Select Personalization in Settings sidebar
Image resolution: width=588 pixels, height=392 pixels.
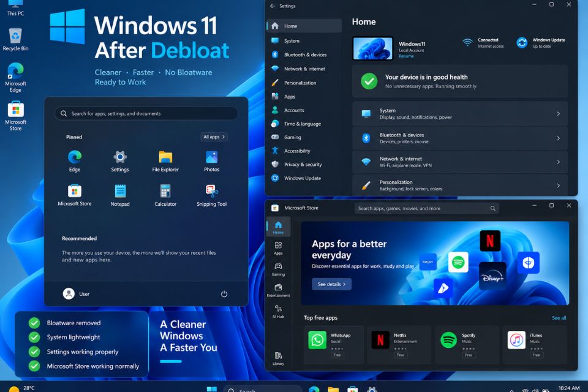(304, 83)
